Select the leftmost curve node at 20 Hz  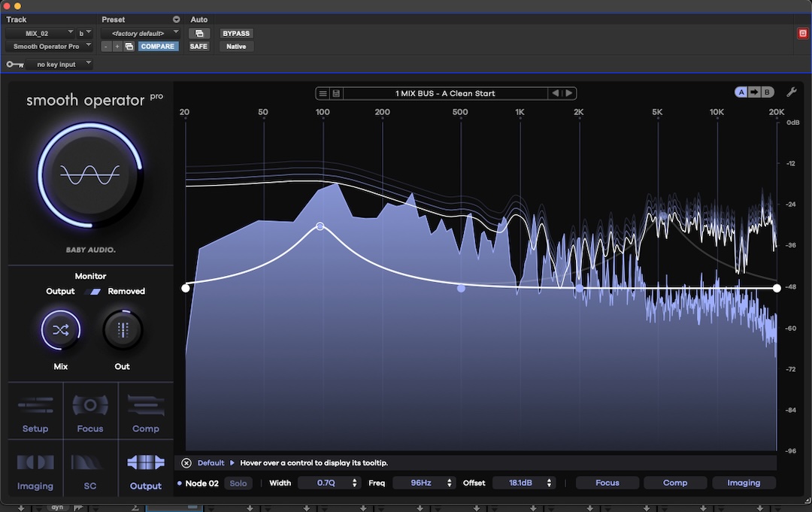click(186, 288)
